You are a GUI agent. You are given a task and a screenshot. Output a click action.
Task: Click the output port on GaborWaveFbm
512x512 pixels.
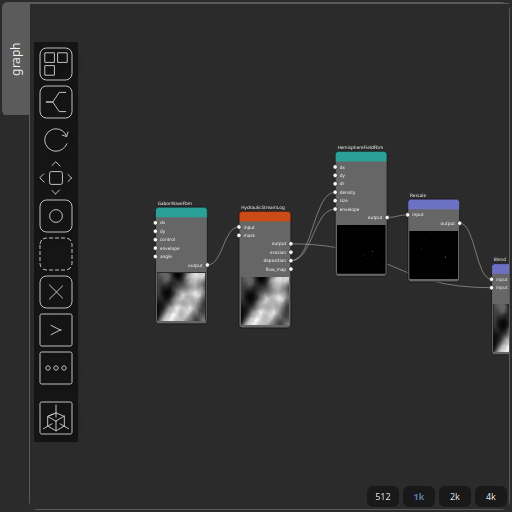(x=207, y=265)
